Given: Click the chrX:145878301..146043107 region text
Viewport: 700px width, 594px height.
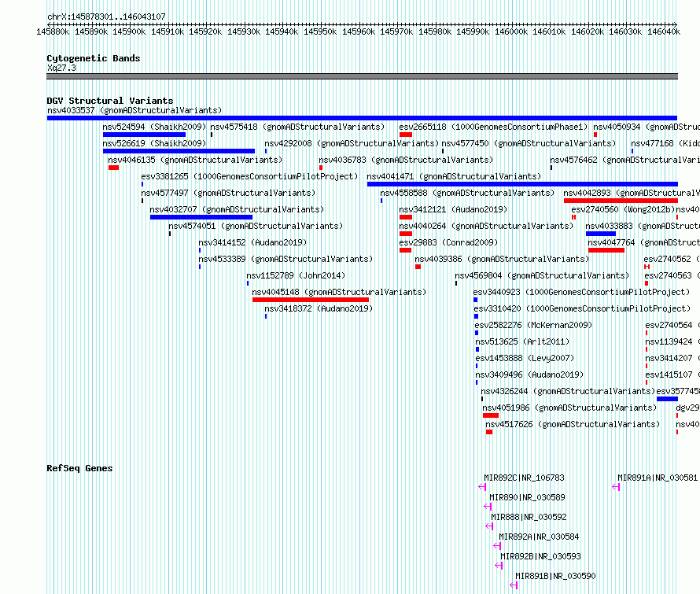Looking at the screenshot, I should [x=106, y=17].
